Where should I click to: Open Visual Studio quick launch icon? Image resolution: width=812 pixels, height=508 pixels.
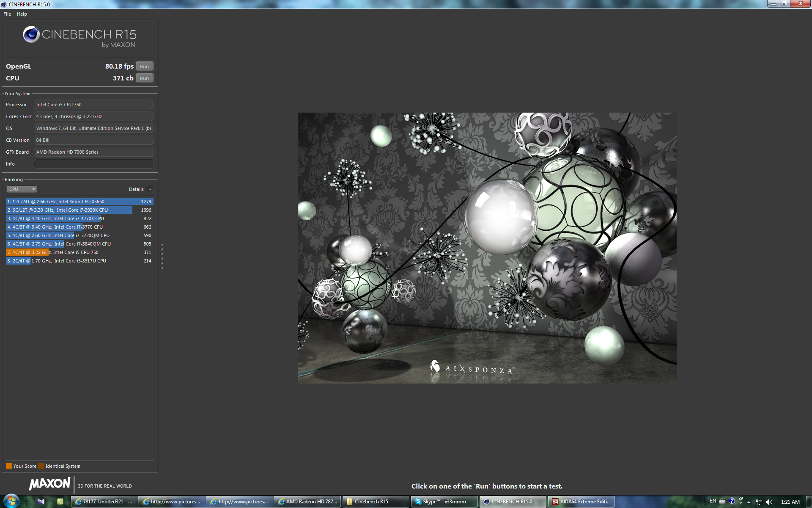[x=41, y=502]
